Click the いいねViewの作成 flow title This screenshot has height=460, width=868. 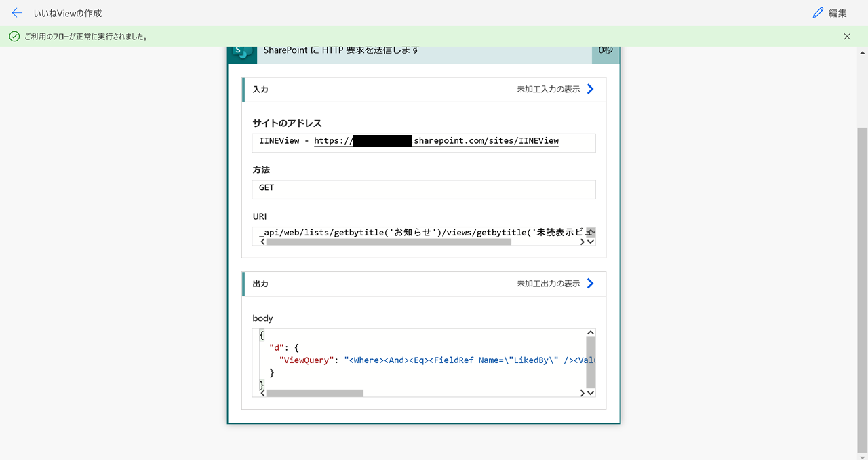coord(68,13)
